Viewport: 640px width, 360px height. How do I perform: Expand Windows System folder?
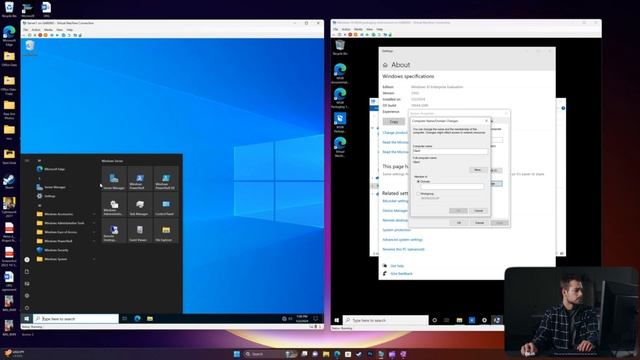65,259
